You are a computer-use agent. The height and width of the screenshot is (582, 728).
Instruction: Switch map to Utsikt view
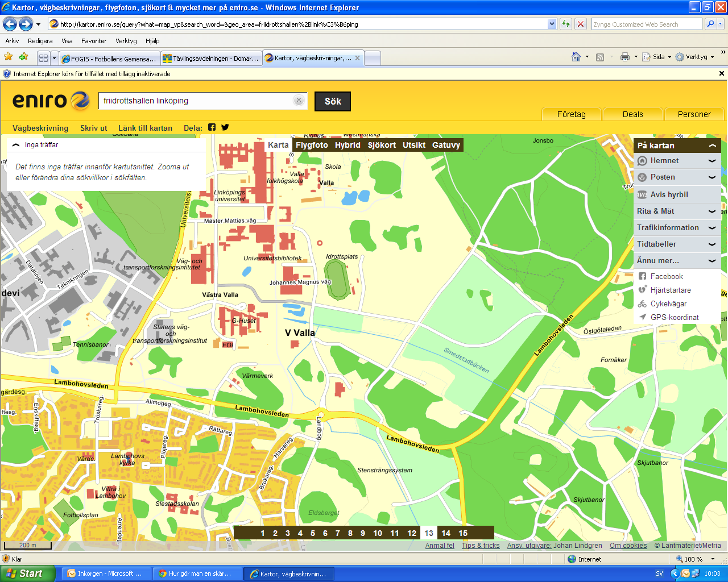414,145
